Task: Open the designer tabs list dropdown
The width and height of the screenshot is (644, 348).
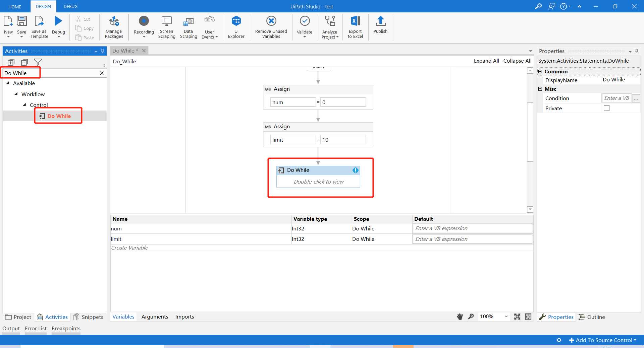Action: tap(530, 51)
